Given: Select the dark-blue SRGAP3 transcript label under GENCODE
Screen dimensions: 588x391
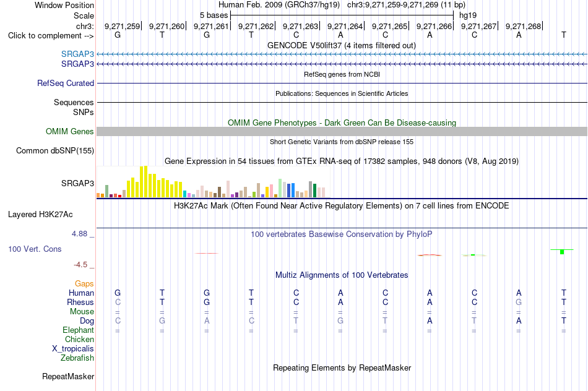Looking at the screenshot, I should pyautogui.click(x=77, y=64).
